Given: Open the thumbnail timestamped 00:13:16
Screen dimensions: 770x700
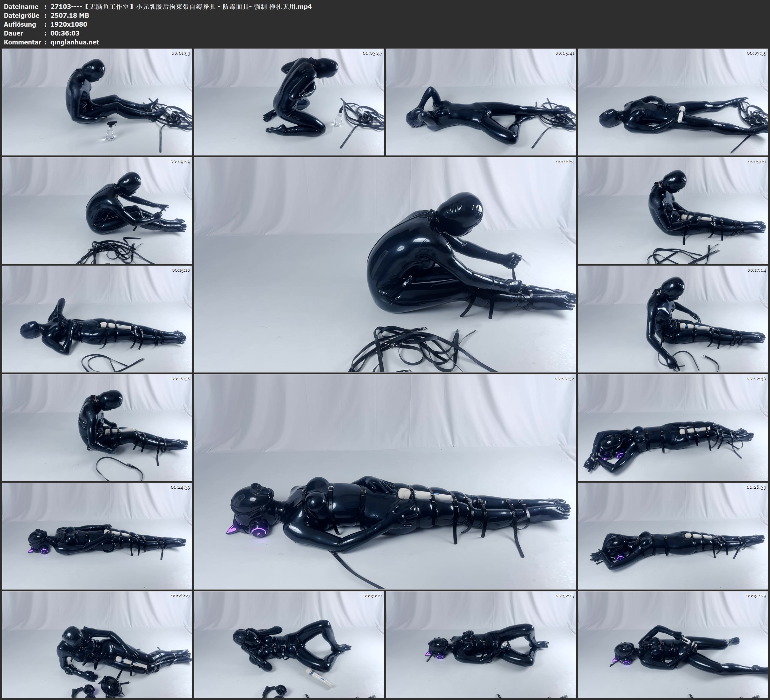Looking at the screenshot, I should (x=673, y=210).
